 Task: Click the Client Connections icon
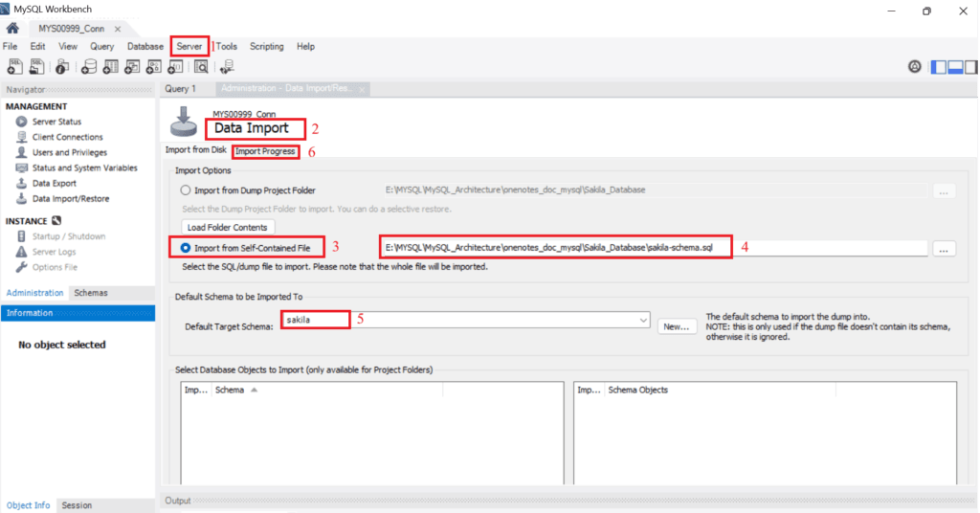tap(21, 137)
